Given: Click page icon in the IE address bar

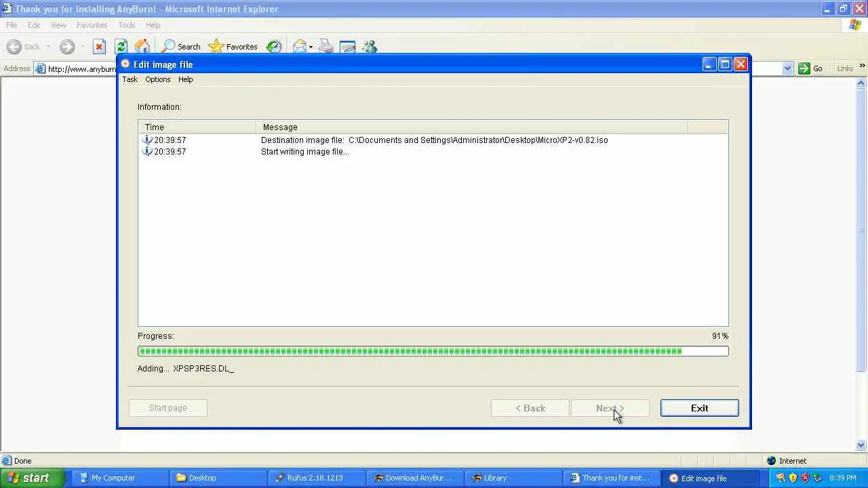Looking at the screenshot, I should click(x=41, y=68).
